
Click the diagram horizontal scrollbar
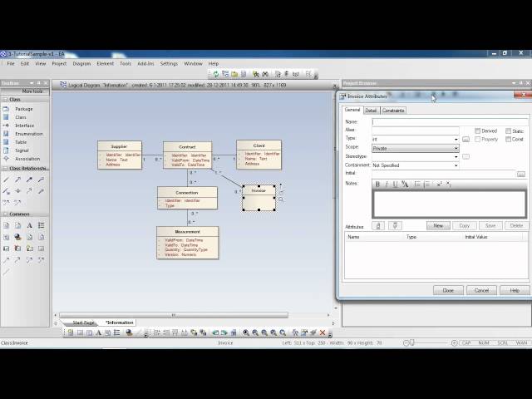174,315
